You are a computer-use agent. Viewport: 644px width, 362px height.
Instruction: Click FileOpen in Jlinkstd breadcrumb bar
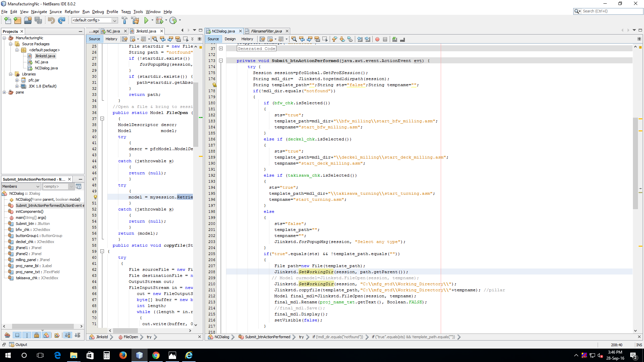(130, 337)
